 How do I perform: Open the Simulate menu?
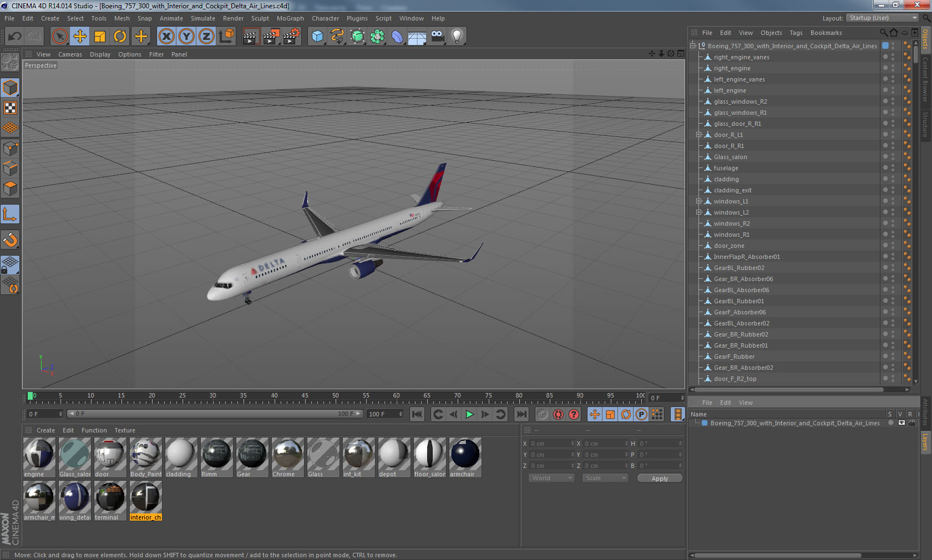pos(203,18)
